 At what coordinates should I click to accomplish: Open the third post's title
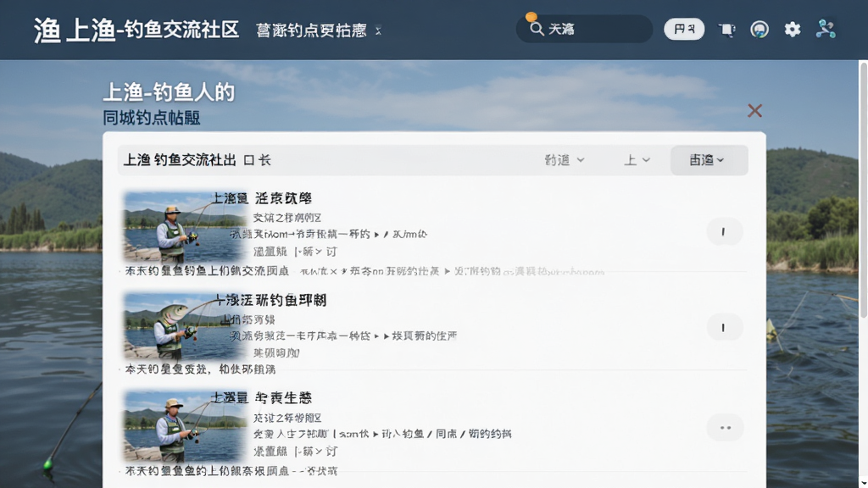coord(263,397)
